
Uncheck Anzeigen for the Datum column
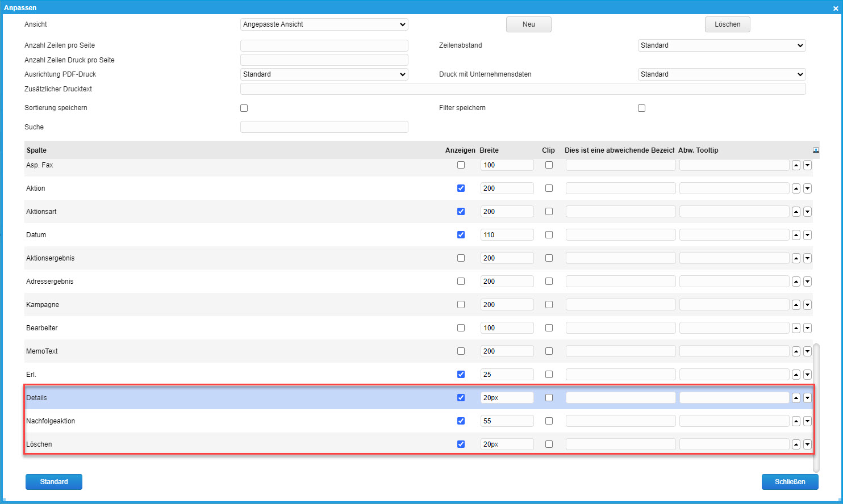[461, 235]
